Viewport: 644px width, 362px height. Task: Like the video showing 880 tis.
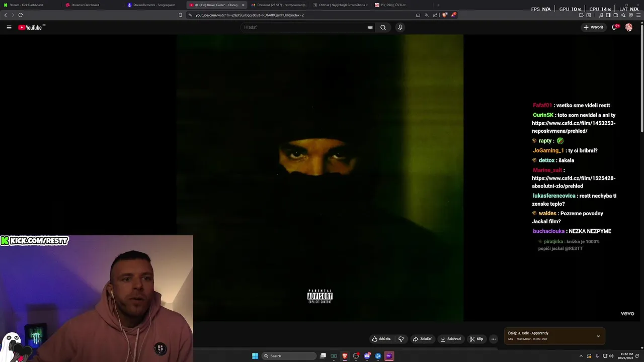pos(381,339)
